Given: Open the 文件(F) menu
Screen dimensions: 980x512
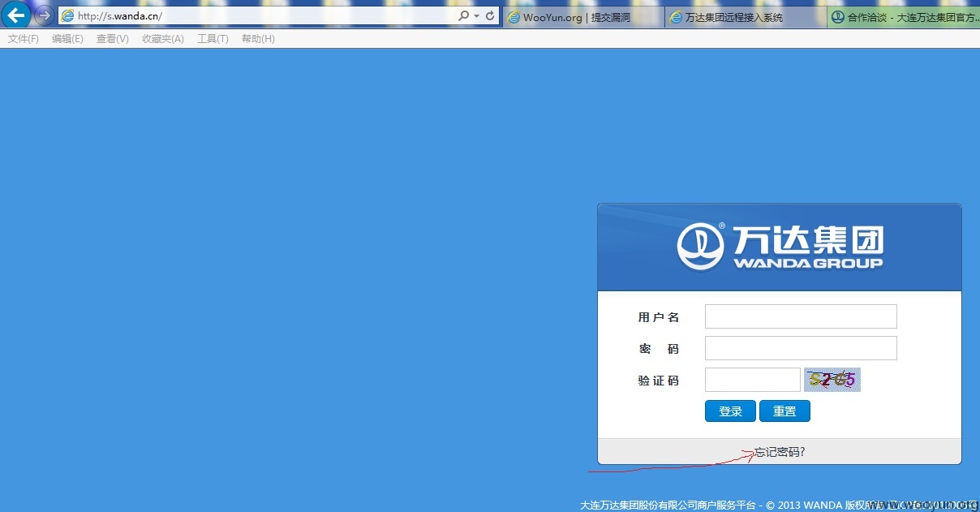Looking at the screenshot, I should pos(24,39).
